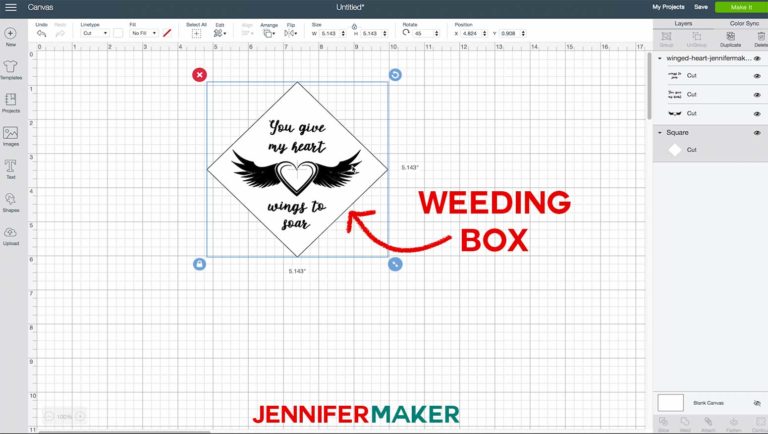The height and width of the screenshot is (434, 768).
Task: Click the Untitled* project title
Action: (x=350, y=7)
